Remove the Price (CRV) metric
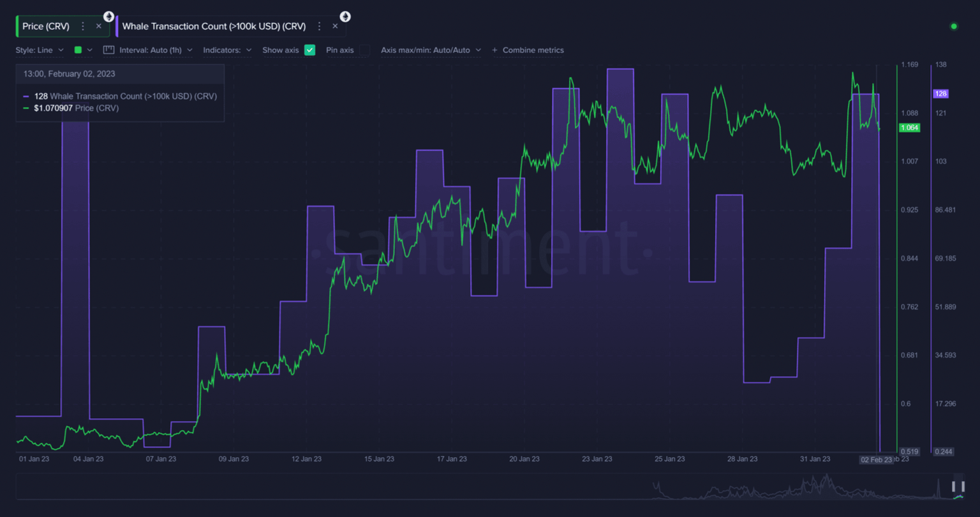The image size is (980, 517). (x=98, y=26)
